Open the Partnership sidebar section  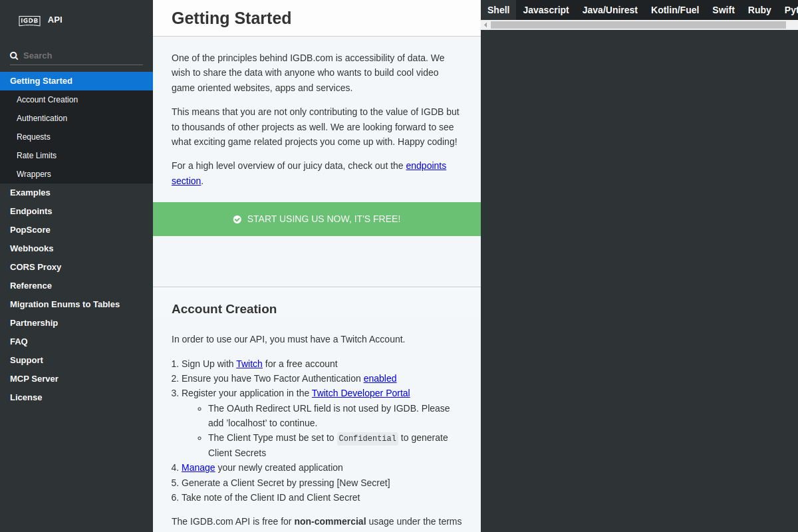[76, 323]
